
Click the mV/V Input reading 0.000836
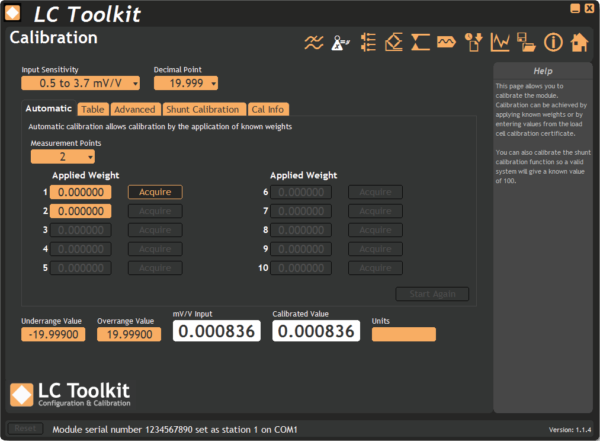point(217,331)
